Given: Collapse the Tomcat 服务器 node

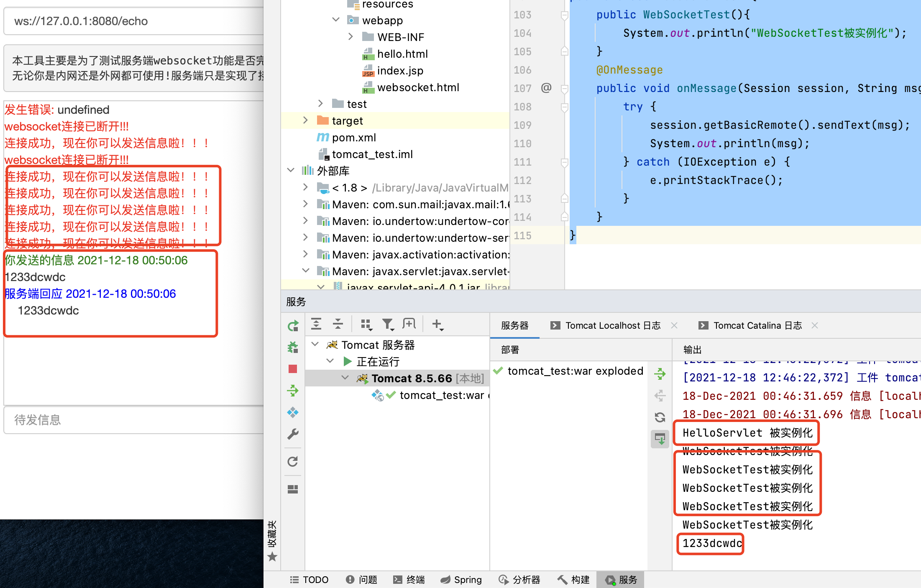Looking at the screenshot, I should (x=315, y=345).
